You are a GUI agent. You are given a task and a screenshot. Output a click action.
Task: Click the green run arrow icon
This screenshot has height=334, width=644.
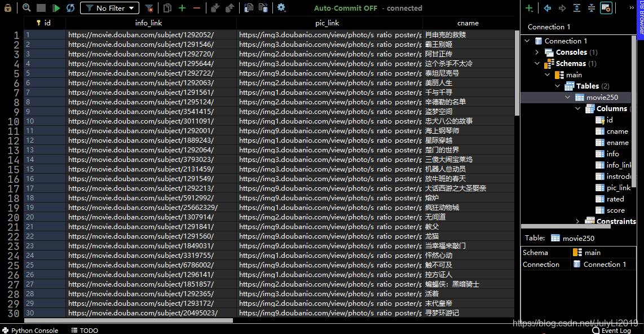pos(56,8)
